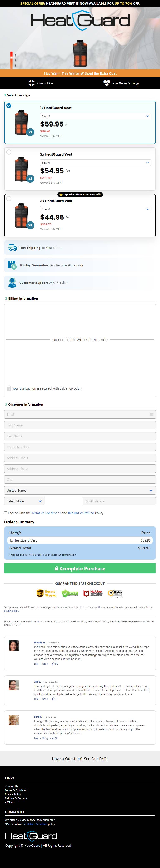
Task: Click the Fast Shipping truck icon
Action: (x=13, y=248)
